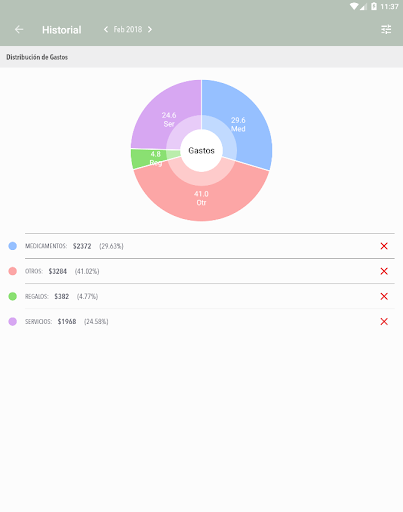The image size is (403, 512).
Task: Tap the green Regalos color dot
Action: [x=13, y=296]
